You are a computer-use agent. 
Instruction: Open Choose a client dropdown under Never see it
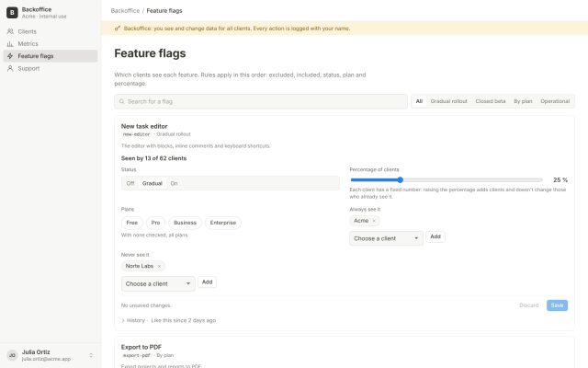[x=158, y=284]
